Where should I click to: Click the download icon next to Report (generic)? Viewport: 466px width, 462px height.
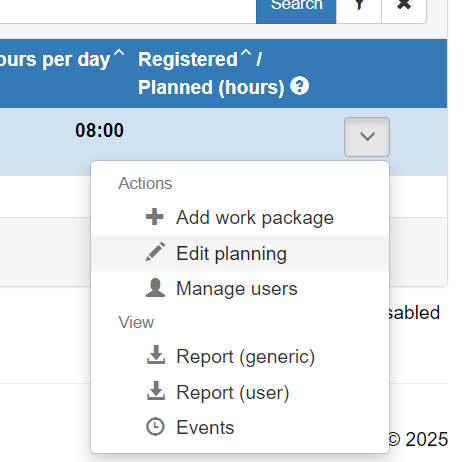pos(156,355)
